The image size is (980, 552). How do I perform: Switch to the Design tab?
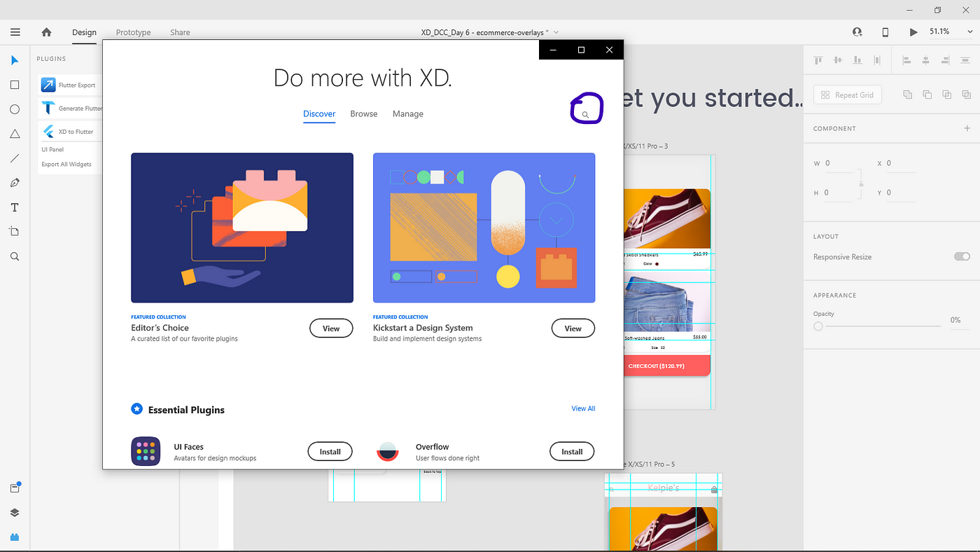(84, 32)
